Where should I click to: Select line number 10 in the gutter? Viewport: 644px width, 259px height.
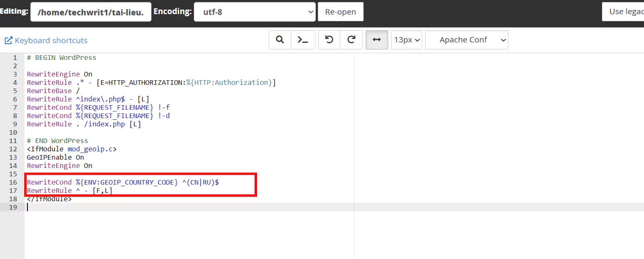tap(13, 132)
